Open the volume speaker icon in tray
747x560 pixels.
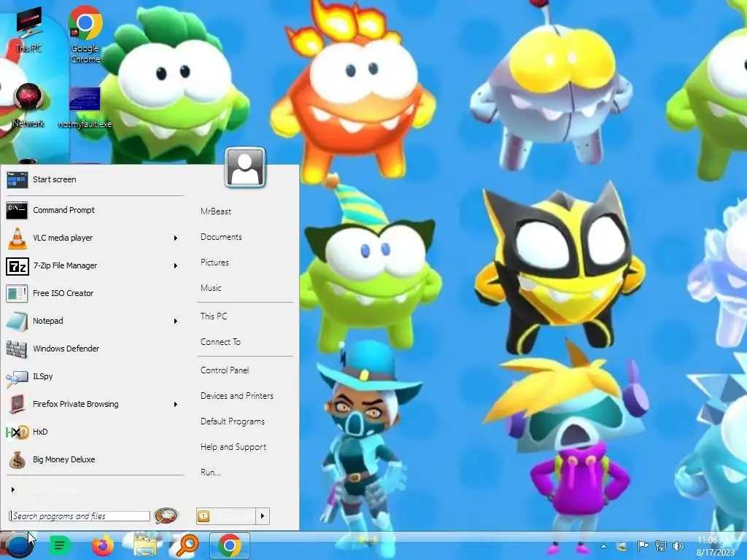tap(678, 545)
